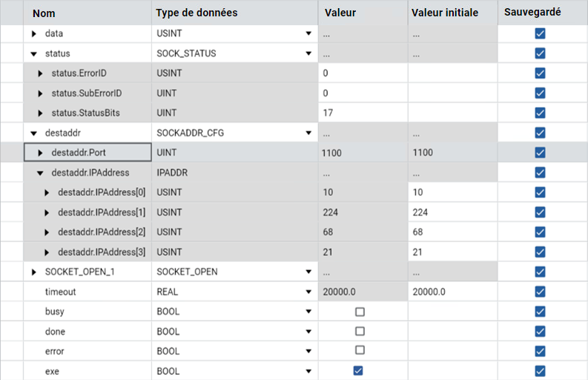Uncheck the exe value checkbox
The image size is (588, 380).
pyautogui.click(x=358, y=371)
